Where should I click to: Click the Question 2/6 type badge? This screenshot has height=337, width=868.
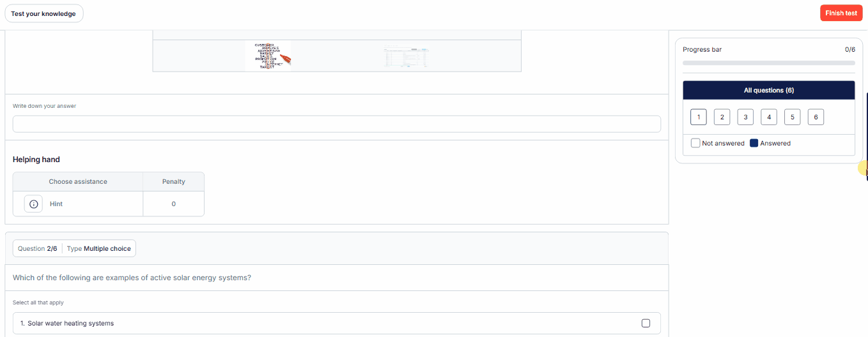click(x=74, y=248)
